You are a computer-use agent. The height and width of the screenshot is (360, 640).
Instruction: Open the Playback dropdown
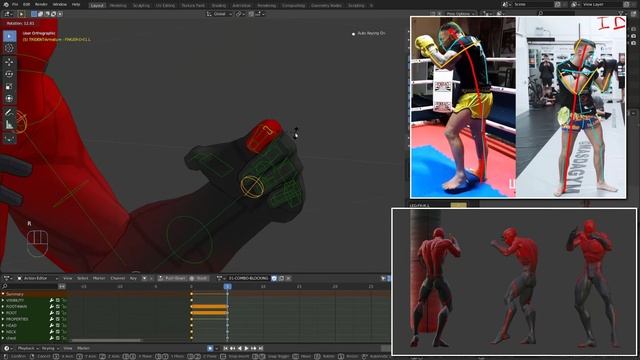pyautogui.click(x=27, y=349)
